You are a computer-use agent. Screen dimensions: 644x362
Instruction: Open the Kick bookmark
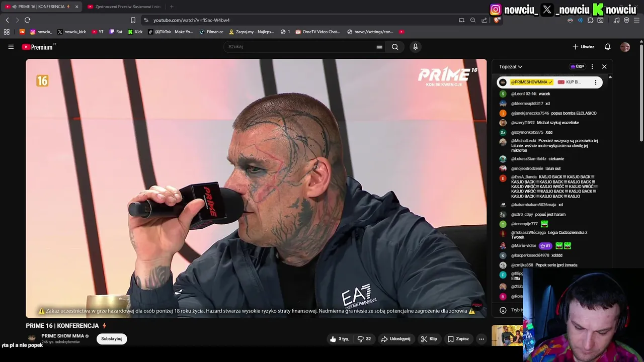click(135, 32)
